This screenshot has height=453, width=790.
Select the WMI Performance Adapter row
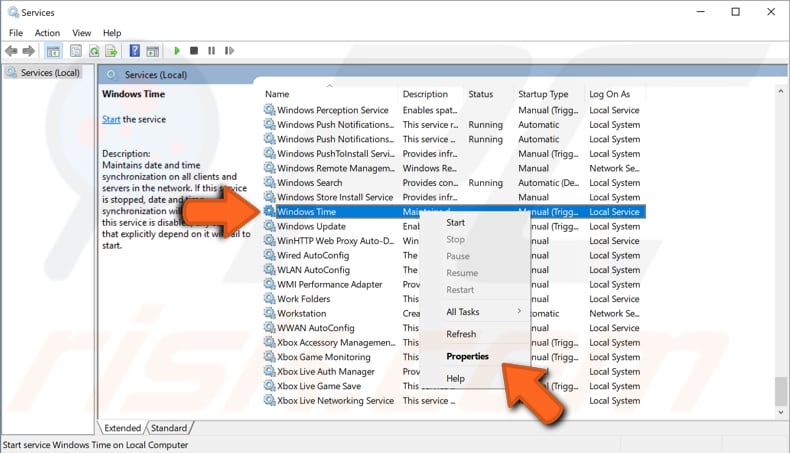tap(453, 284)
